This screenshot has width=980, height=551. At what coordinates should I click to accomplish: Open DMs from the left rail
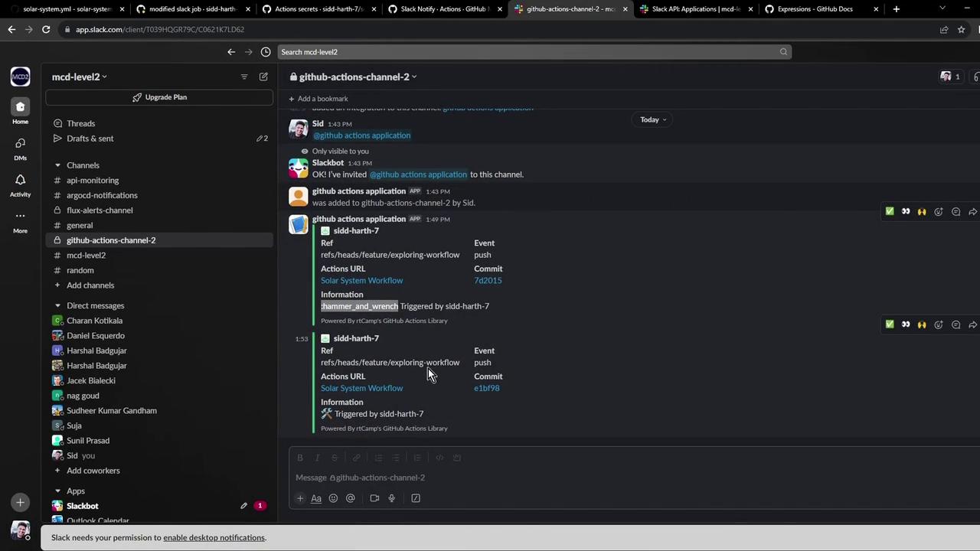point(20,148)
